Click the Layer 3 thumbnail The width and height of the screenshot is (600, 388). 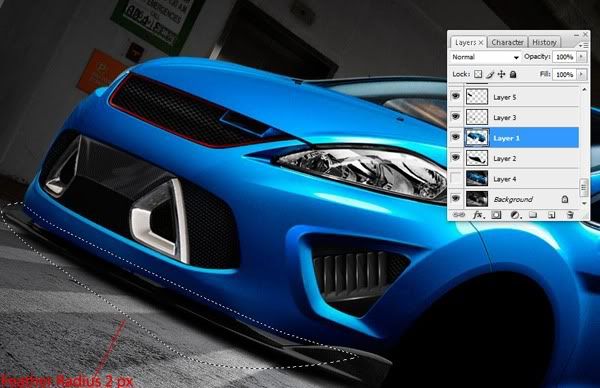[477, 117]
